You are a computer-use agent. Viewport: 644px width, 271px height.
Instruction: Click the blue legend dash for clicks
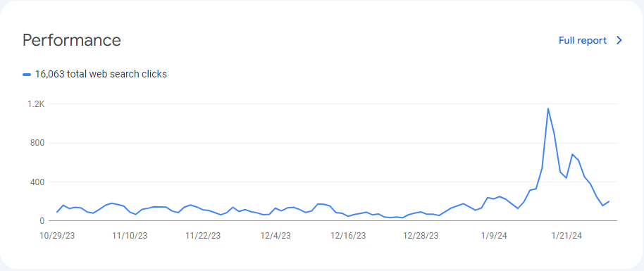coord(27,75)
